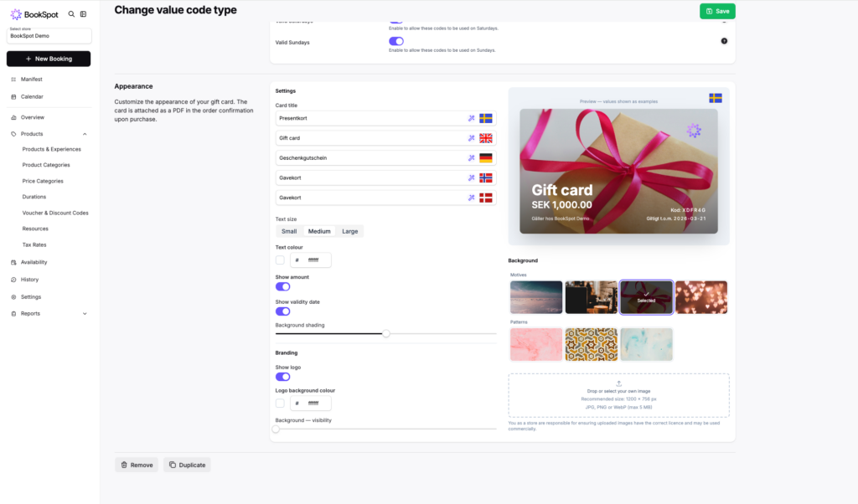
Task: Collapse the Products sidebar section
Action: [x=85, y=134]
